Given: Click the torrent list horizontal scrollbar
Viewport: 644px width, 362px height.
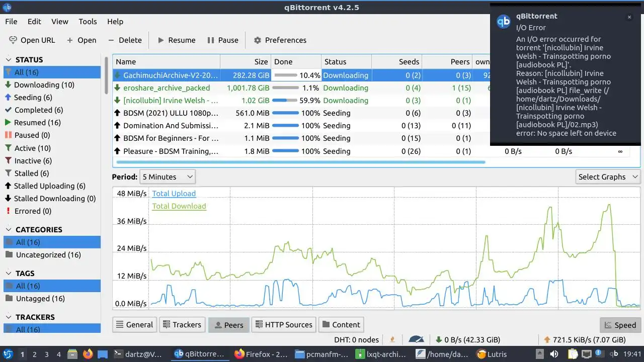Looking at the screenshot, I should (301, 162).
